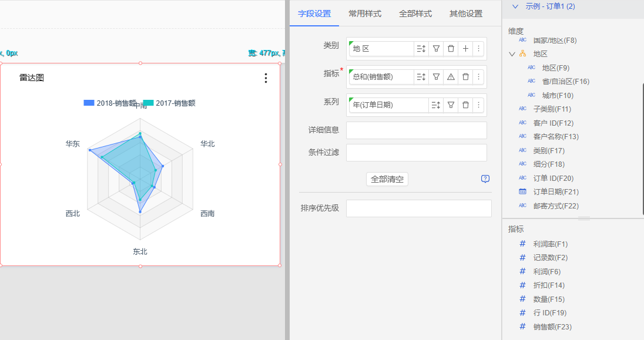
Task: Click the sort icon in the 类别 row
Action: click(x=421, y=49)
